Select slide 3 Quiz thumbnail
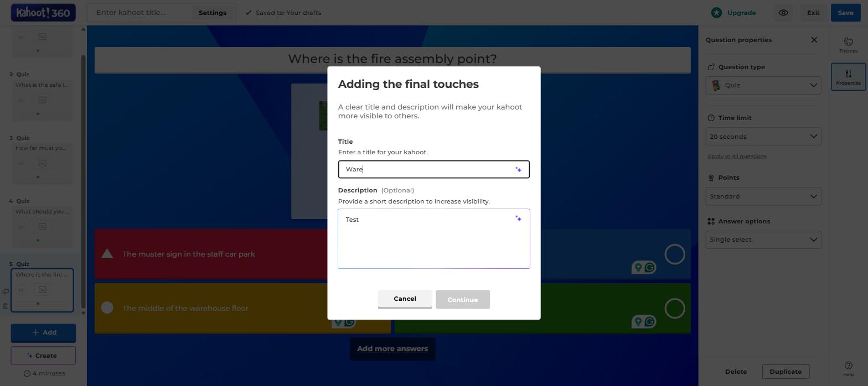The image size is (868, 386). [x=43, y=163]
